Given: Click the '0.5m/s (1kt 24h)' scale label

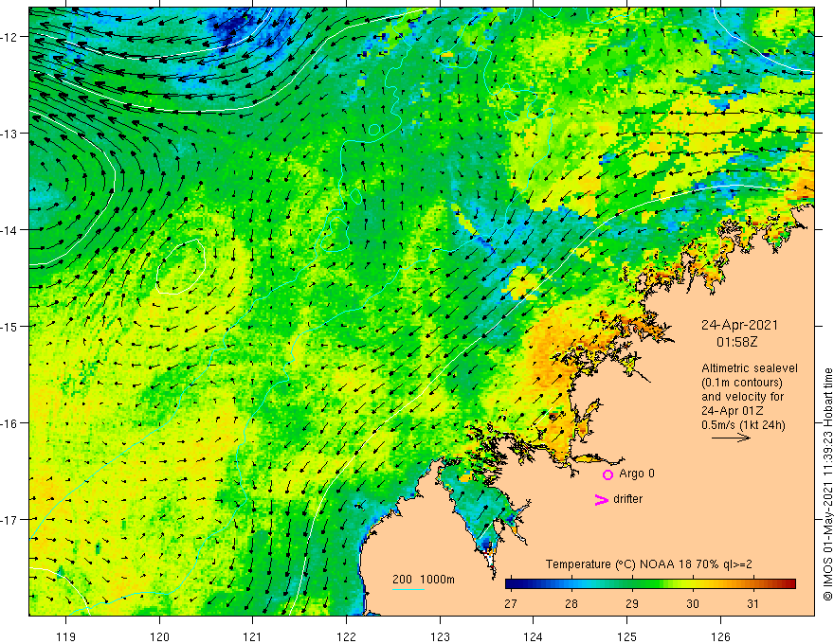Looking at the screenshot, I should tap(743, 425).
